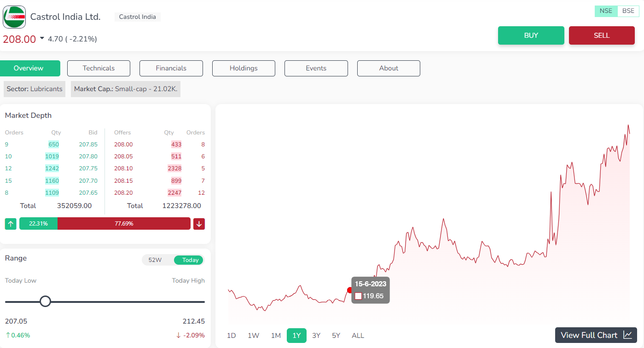Set chart period to ALL
644x348 pixels.
pos(358,336)
